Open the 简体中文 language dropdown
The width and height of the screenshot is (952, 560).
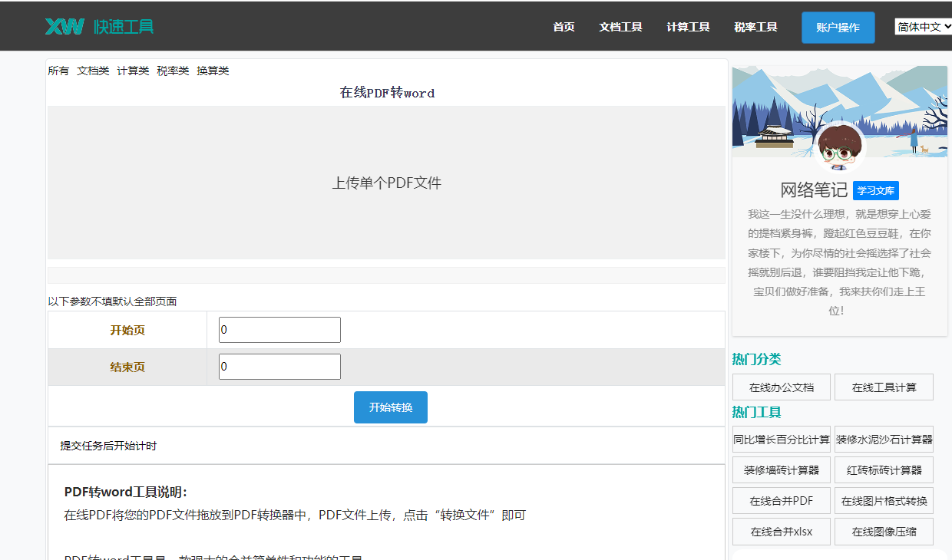coord(923,27)
